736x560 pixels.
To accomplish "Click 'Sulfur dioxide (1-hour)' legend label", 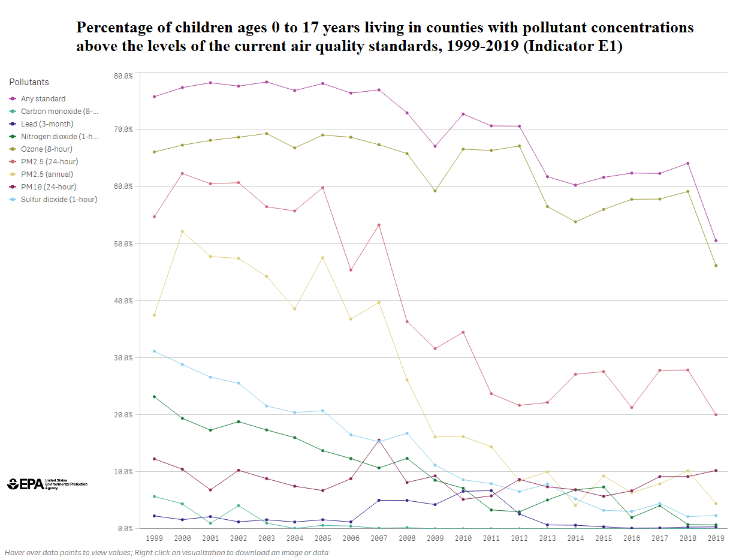I will (59, 200).
